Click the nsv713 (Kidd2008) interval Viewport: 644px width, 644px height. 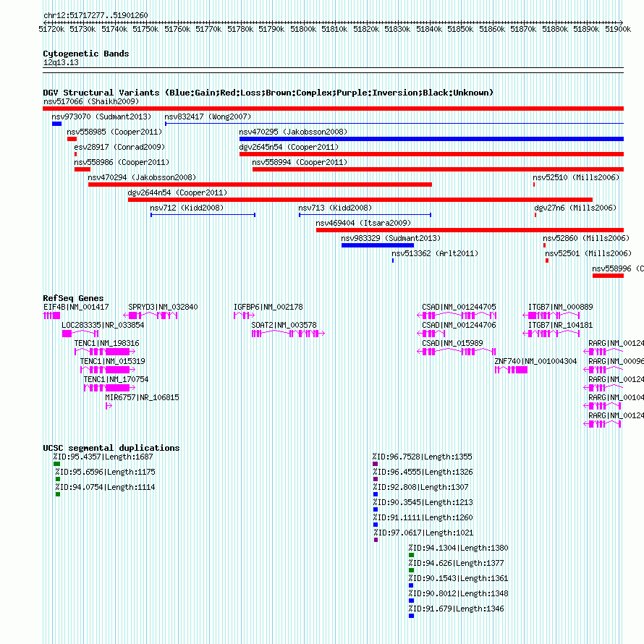tap(365, 215)
